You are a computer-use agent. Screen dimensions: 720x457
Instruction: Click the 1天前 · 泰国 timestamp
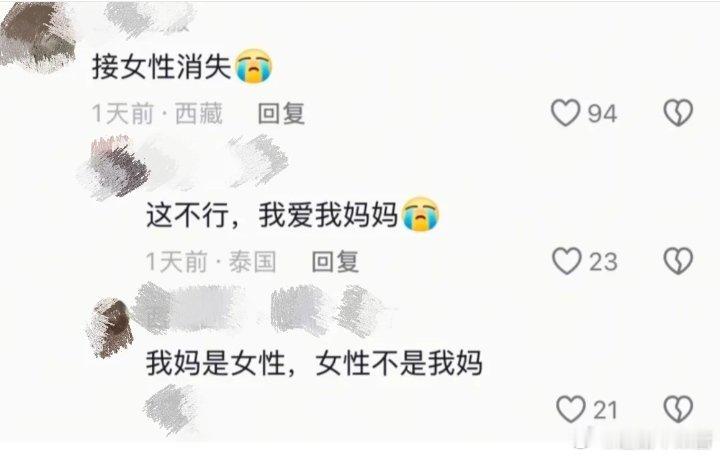coord(211,262)
